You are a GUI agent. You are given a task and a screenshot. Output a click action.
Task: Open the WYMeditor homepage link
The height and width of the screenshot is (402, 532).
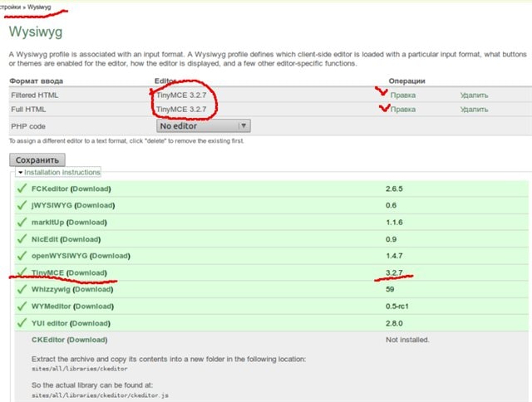click(x=52, y=306)
